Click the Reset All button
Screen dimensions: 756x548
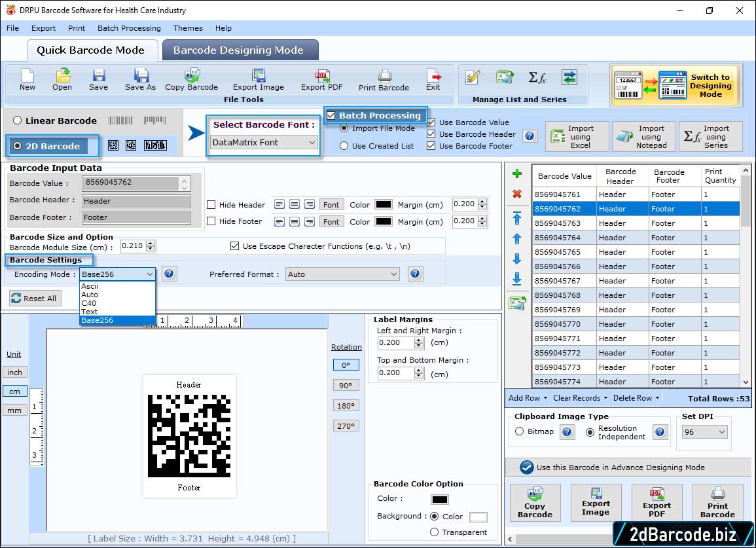point(34,299)
